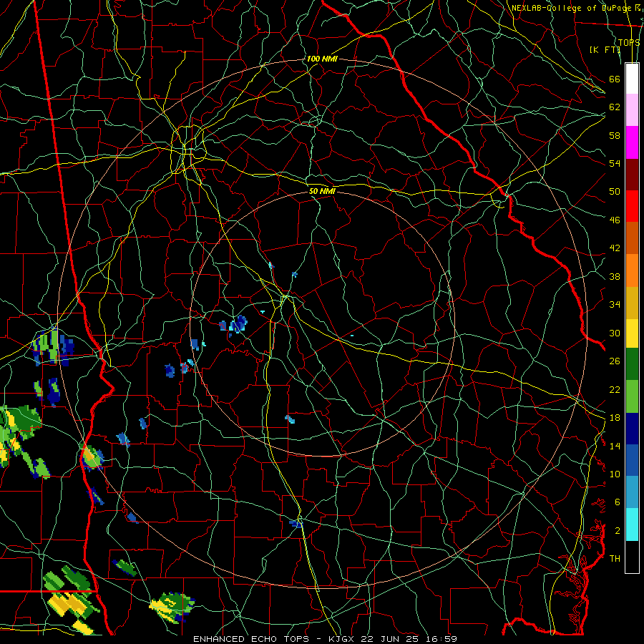Click the orange 42 kft legend swatch
Image resolution: width=644 pixels, height=644 pixels.
pyautogui.click(x=632, y=270)
